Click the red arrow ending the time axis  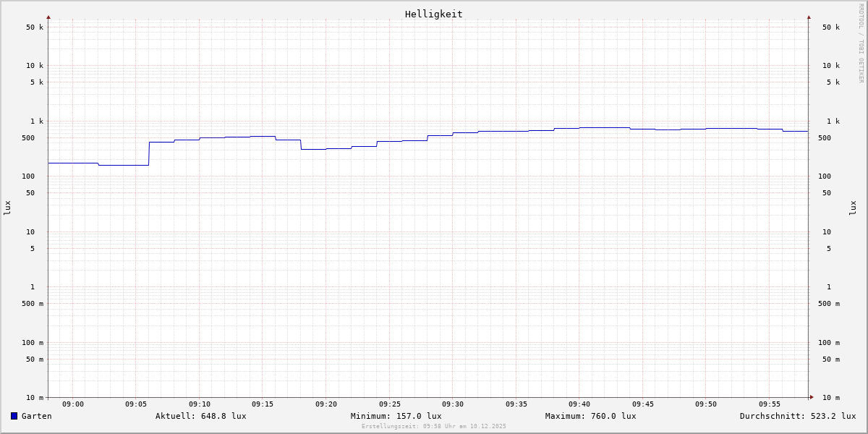812,397
